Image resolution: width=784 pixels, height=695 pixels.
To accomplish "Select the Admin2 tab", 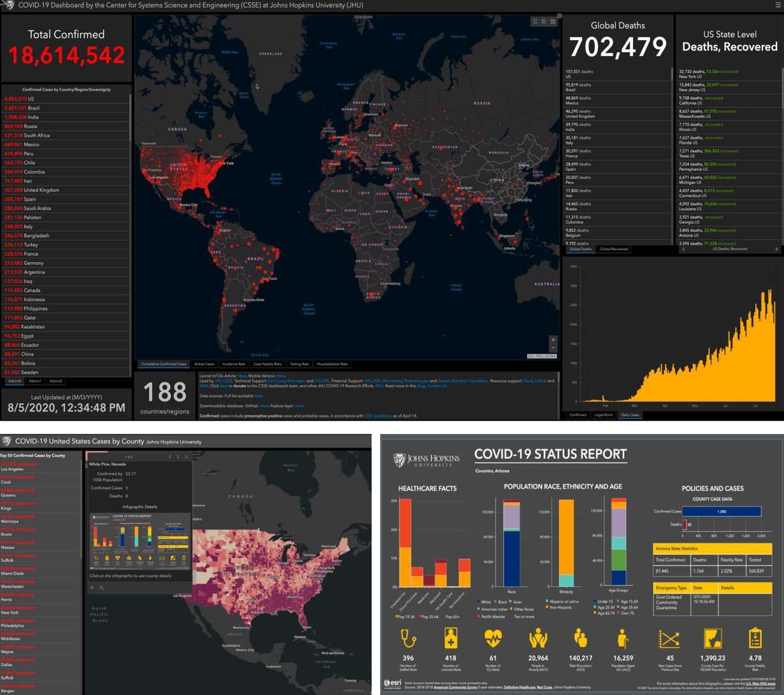I will (x=56, y=381).
